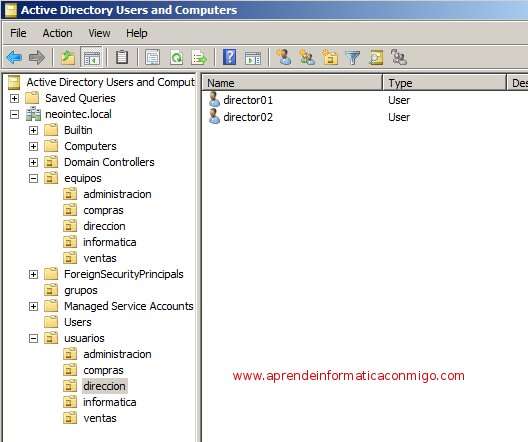Open Help with the question mark icon

(x=230, y=57)
